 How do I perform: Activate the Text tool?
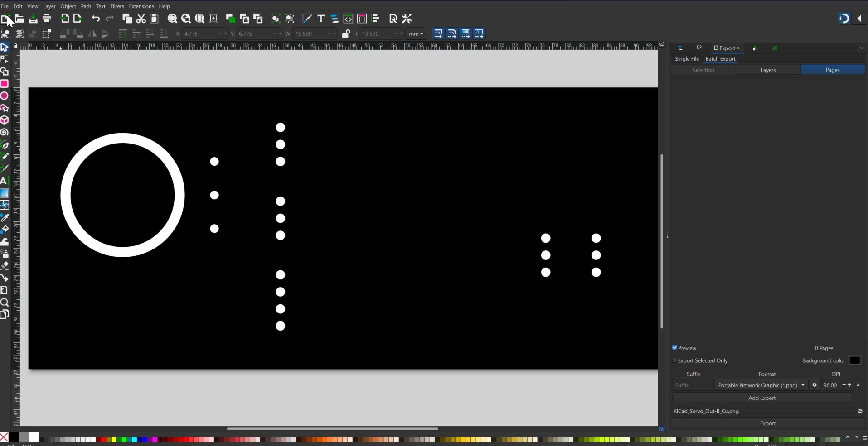click(x=5, y=181)
